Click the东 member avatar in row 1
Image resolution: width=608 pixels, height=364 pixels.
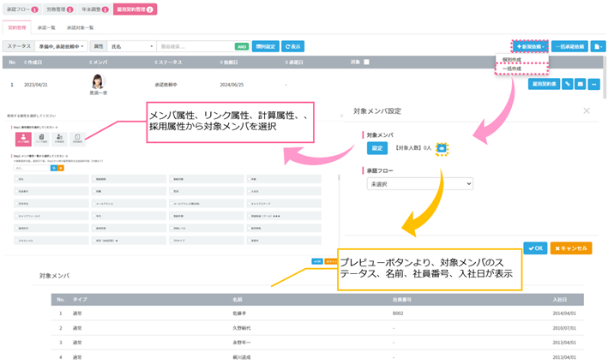pos(97,82)
